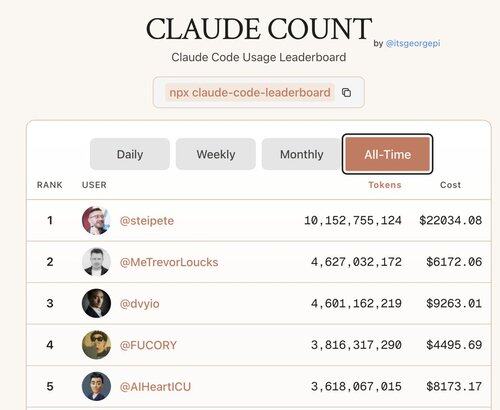The width and height of the screenshot is (500, 410).
Task: Open the @AIHeartICU avatar
Action: (x=96, y=386)
